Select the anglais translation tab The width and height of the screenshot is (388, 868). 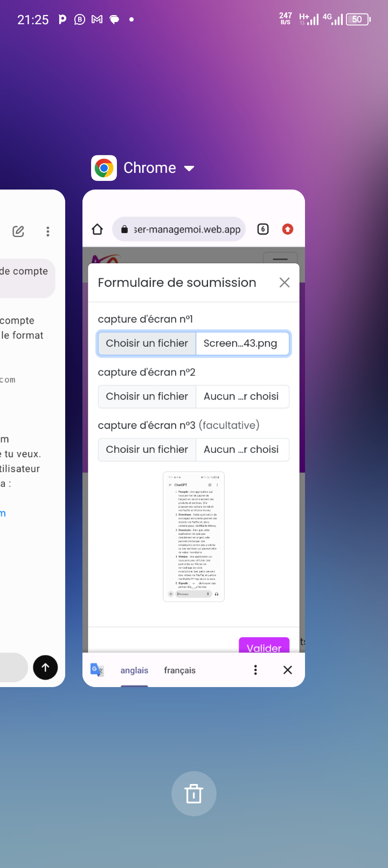click(134, 670)
